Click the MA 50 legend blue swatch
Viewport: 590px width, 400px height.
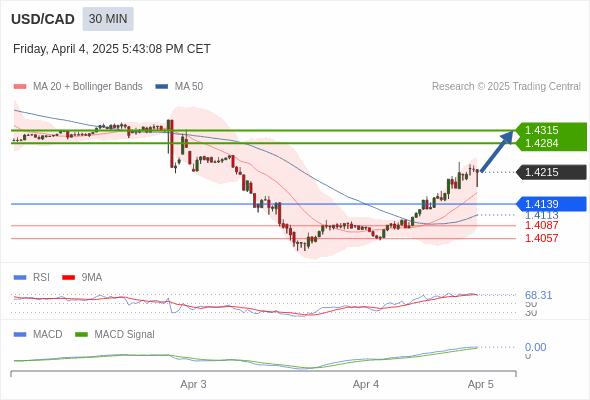pos(162,87)
